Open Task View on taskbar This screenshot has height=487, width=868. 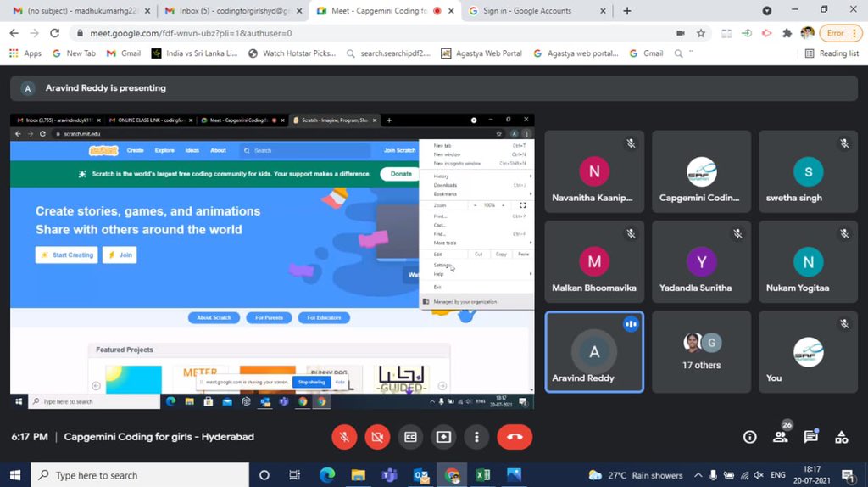(x=294, y=475)
